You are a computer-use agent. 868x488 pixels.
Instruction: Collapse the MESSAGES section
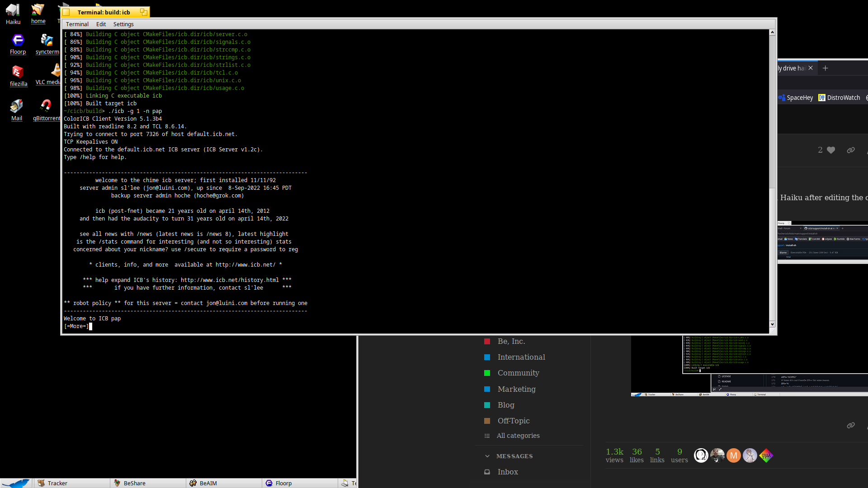click(x=487, y=456)
